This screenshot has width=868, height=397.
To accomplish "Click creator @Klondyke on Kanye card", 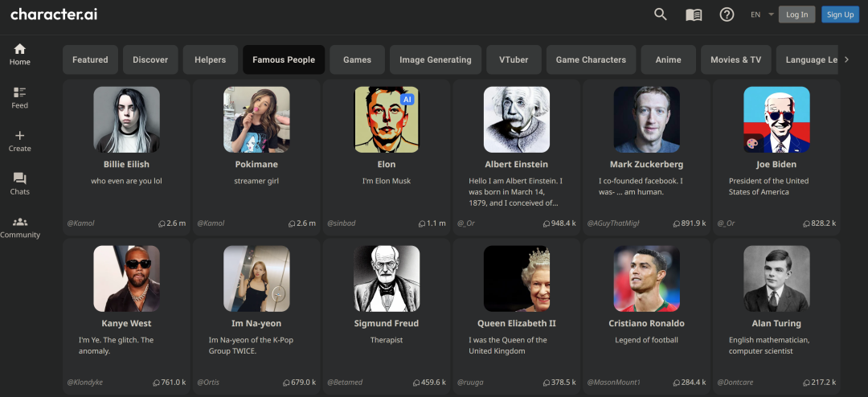I will tap(84, 382).
